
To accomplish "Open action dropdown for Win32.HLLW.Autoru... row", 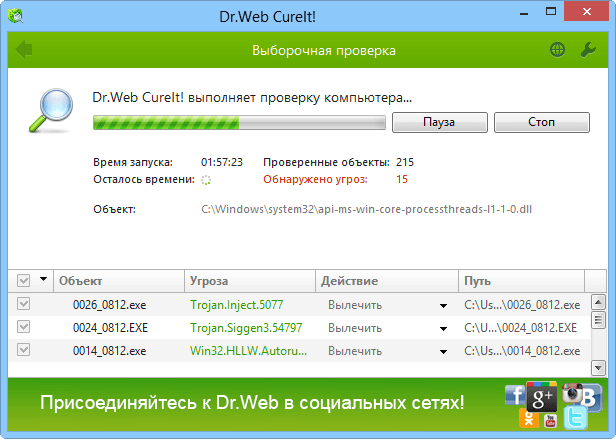I will [x=444, y=352].
